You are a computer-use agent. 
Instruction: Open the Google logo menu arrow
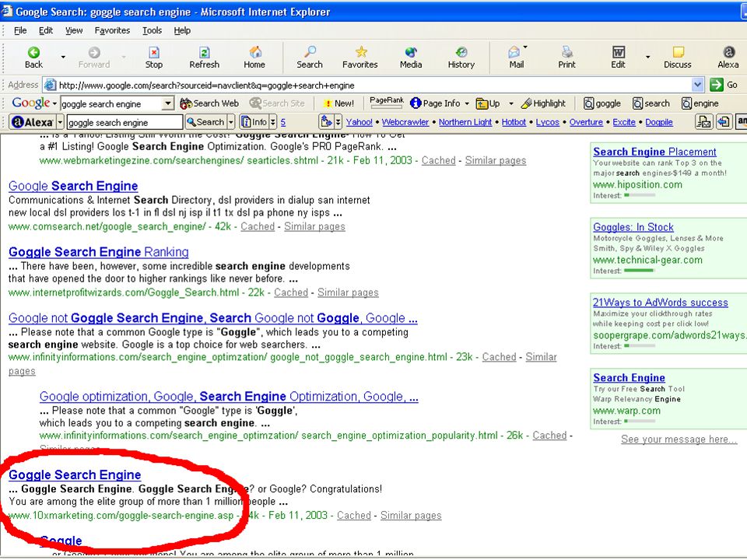point(54,103)
